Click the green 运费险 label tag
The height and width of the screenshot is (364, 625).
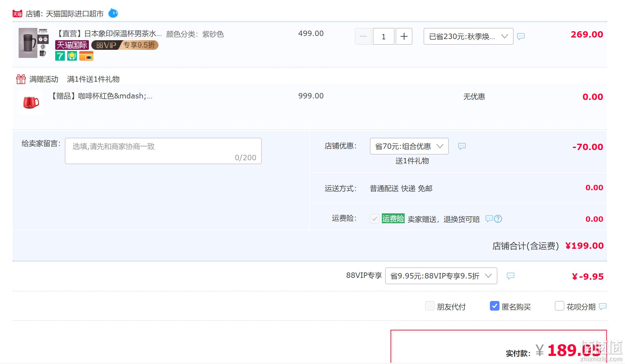tap(393, 218)
